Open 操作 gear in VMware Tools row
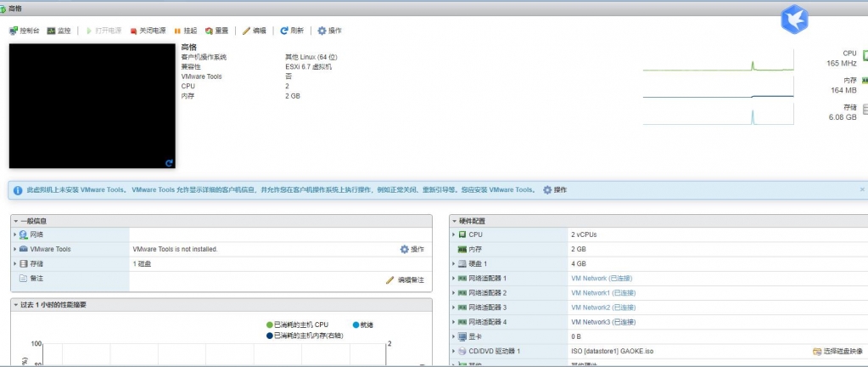The width and height of the screenshot is (868, 367). click(412, 250)
